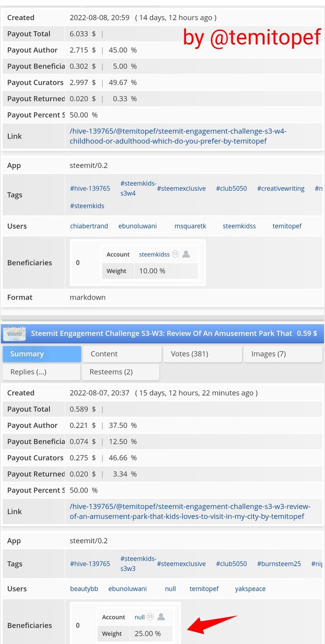The height and width of the screenshot is (644, 325).
Task: Click #club5050 tag in first post
Action: click(232, 188)
